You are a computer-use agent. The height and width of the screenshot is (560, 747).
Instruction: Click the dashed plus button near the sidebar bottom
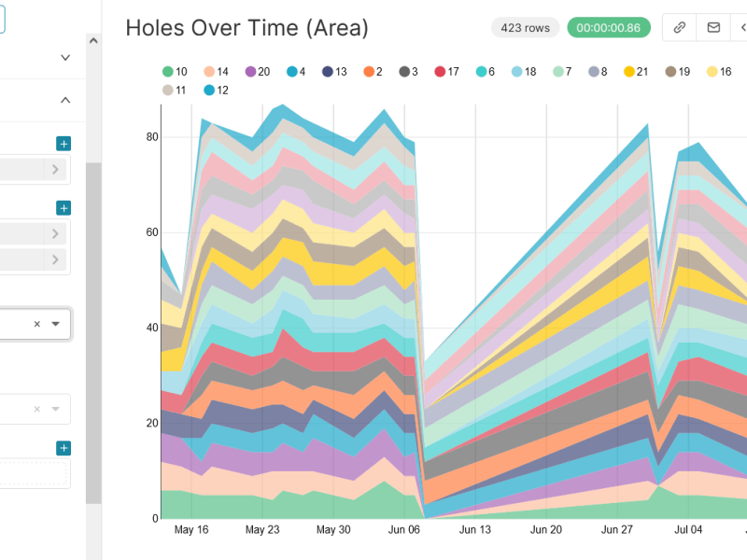pyautogui.click(x=63, y=448)
